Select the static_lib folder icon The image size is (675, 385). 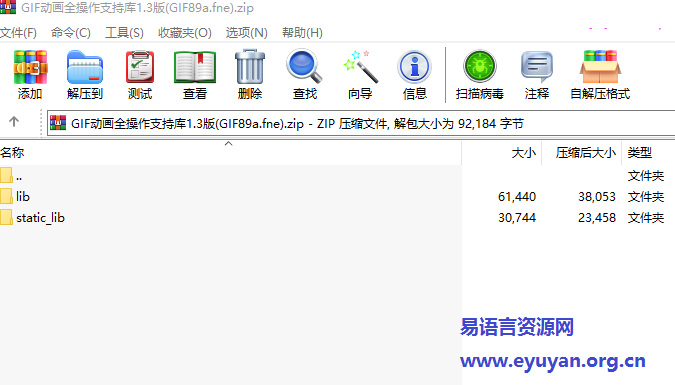pyautogui.click(x=6, y=217)
